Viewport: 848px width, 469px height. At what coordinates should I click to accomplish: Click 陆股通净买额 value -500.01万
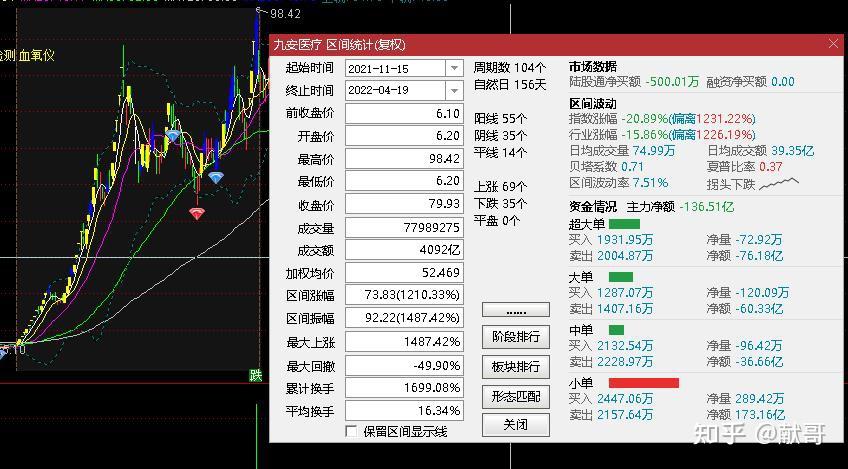pos(672,82)
